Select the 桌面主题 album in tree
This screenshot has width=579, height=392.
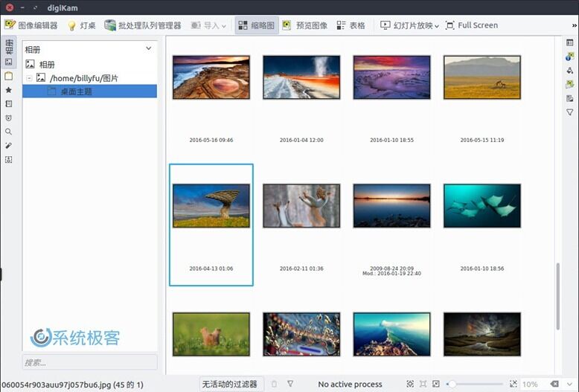[76, 91]
